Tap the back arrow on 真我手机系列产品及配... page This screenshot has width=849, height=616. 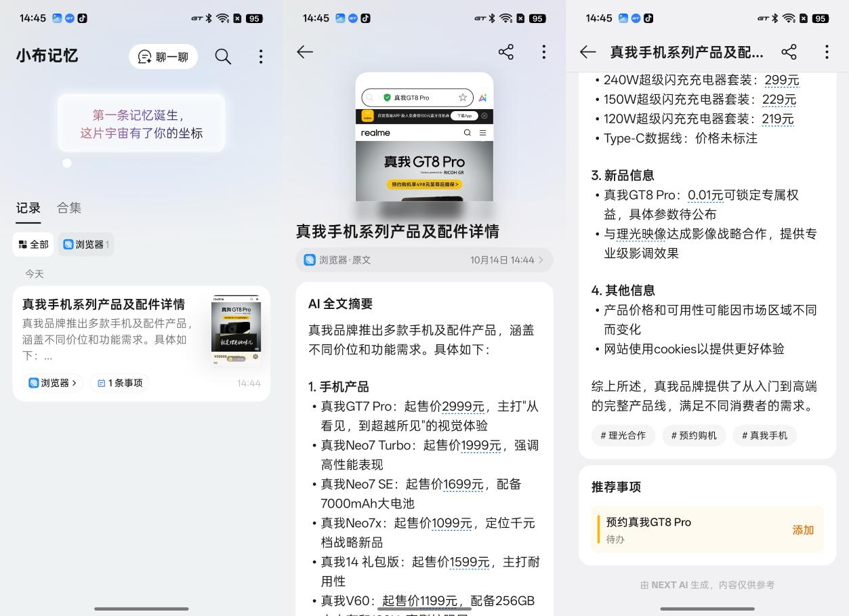(587, 52)
